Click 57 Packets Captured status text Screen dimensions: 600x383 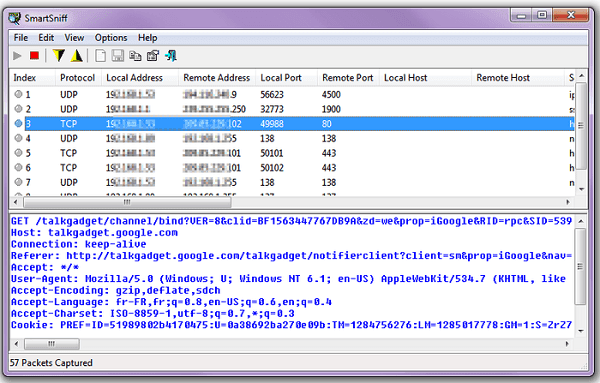pos(51,363)
